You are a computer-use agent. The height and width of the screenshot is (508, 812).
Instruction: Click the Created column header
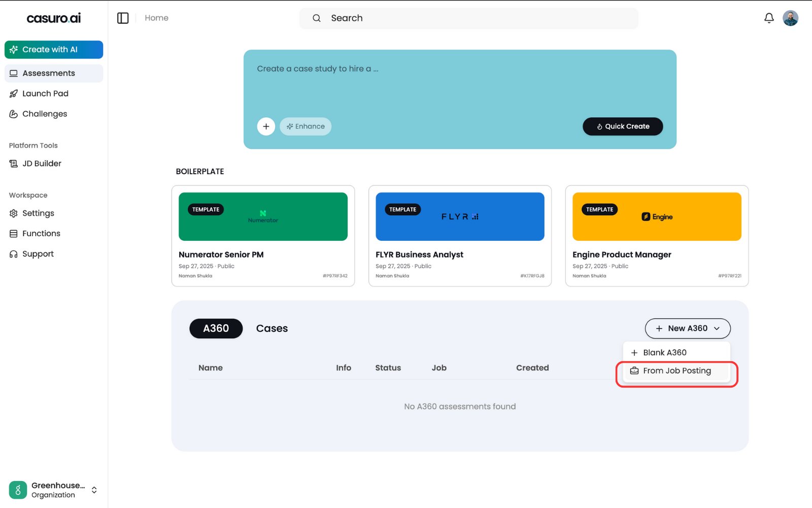532,368
